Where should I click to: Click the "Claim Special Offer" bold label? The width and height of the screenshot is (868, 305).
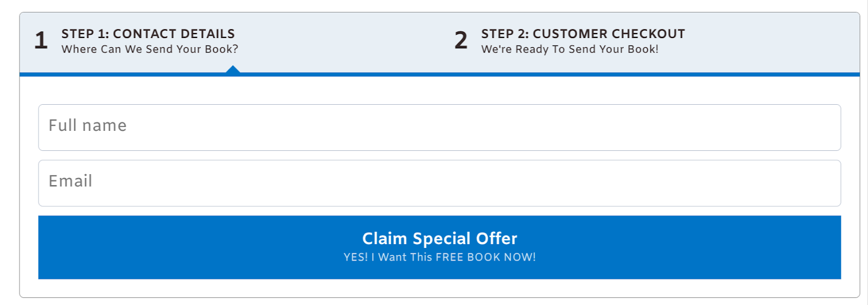pos(439,238)
